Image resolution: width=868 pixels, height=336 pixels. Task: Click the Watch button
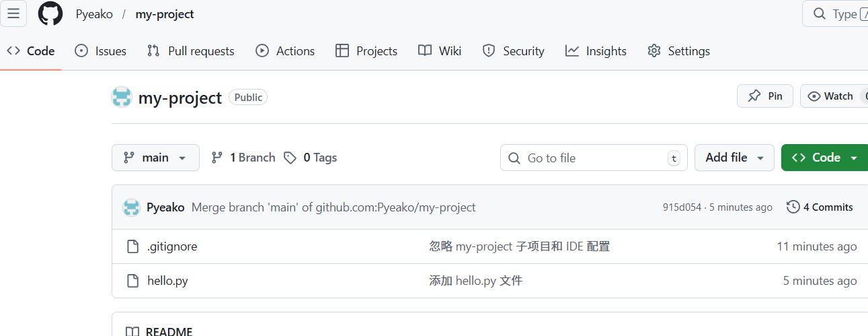click(x=834, y=96)
